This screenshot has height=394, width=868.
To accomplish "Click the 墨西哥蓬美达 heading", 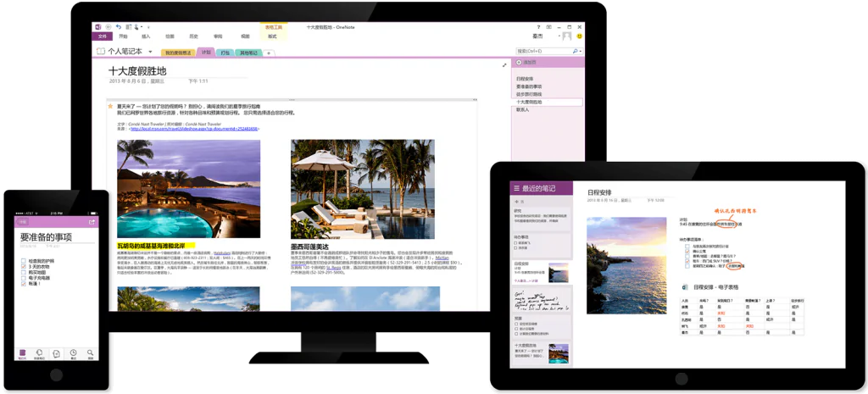I will pos(309,247).
